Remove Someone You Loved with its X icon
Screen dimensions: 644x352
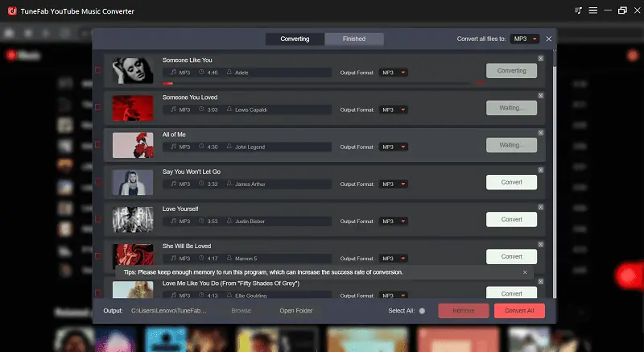point(540,95)
